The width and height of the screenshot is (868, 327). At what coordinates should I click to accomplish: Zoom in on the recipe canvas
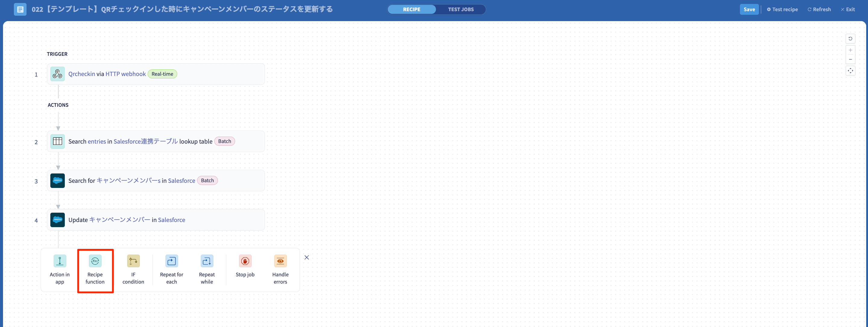[x=850, y=50]
